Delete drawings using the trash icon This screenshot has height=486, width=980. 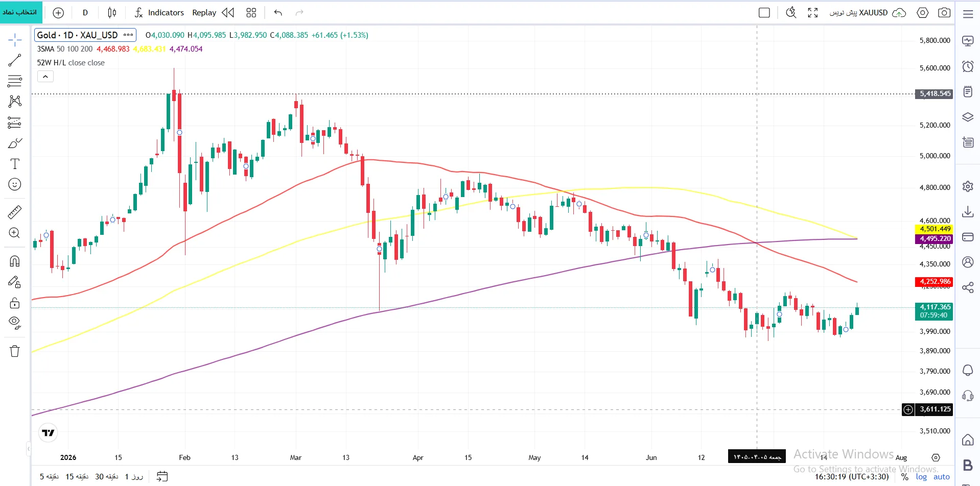pyautogui.click(x=15, y=351)
